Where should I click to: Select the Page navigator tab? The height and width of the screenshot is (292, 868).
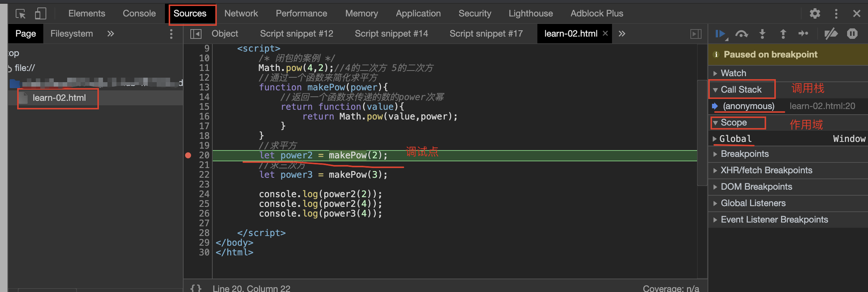click(x=26, y=34)
